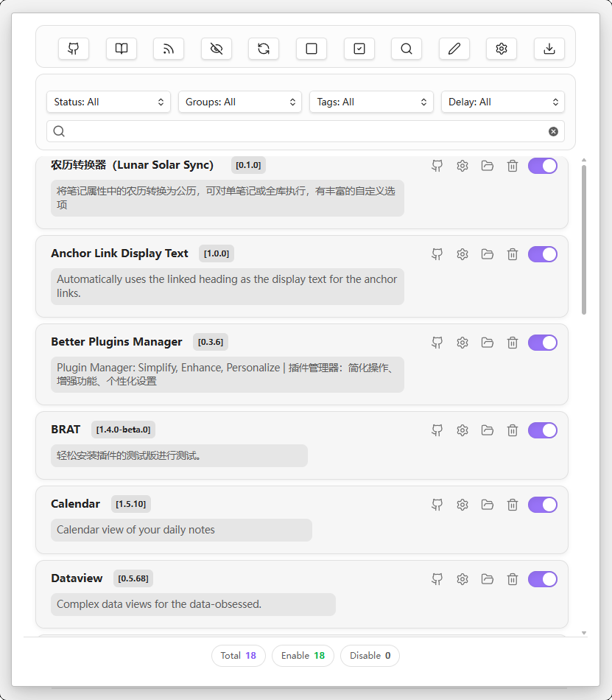Delete the Calendar plugin

[513, 505]
